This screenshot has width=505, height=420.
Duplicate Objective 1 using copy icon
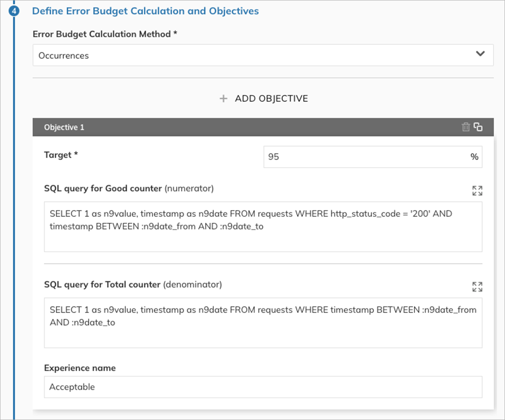[478, 127]
